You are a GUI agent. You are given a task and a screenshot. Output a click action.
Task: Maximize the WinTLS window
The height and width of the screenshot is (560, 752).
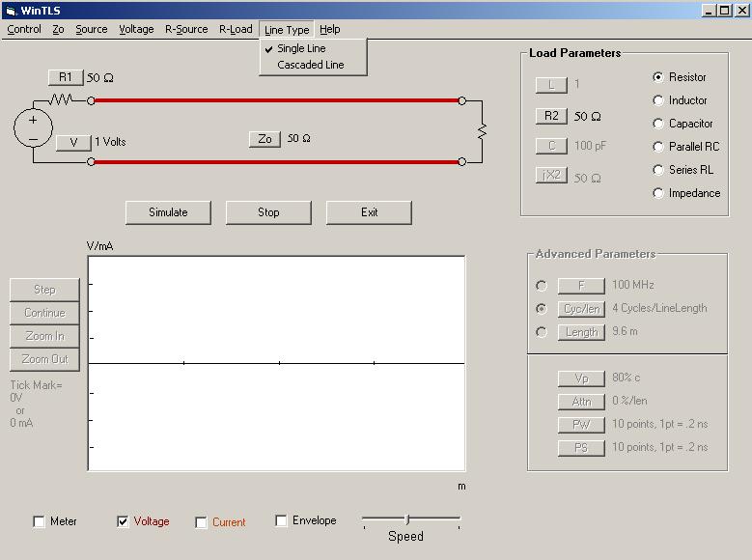point(726,10)
